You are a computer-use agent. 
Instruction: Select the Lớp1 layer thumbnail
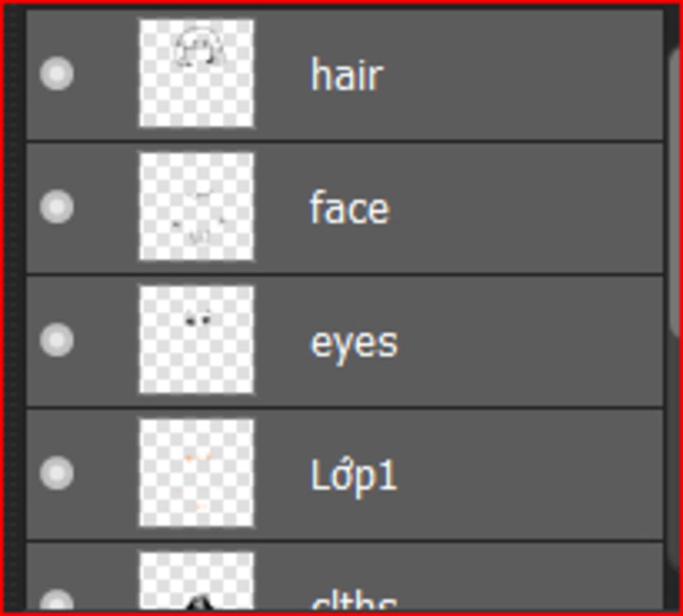click(197, 473)
